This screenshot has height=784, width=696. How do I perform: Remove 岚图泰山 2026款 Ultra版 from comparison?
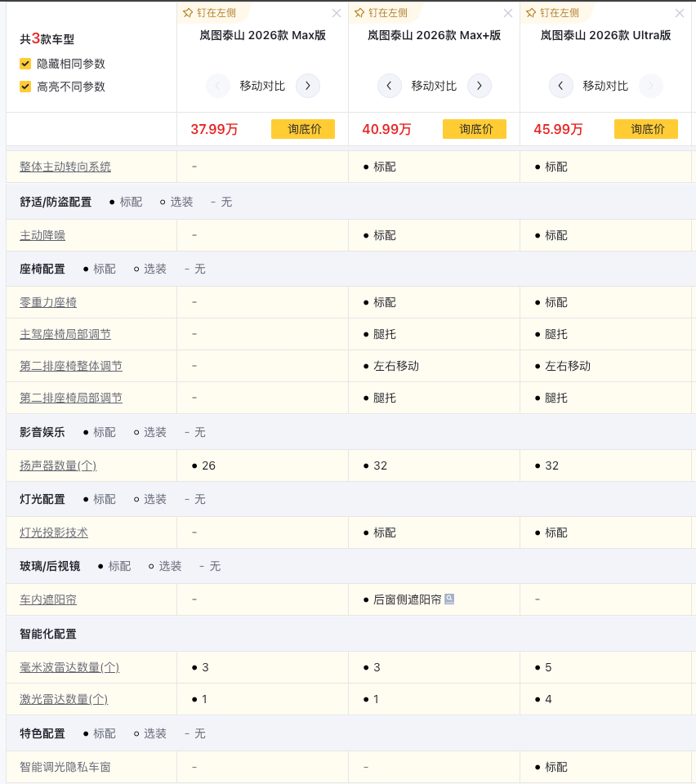[x=680, y=14]
